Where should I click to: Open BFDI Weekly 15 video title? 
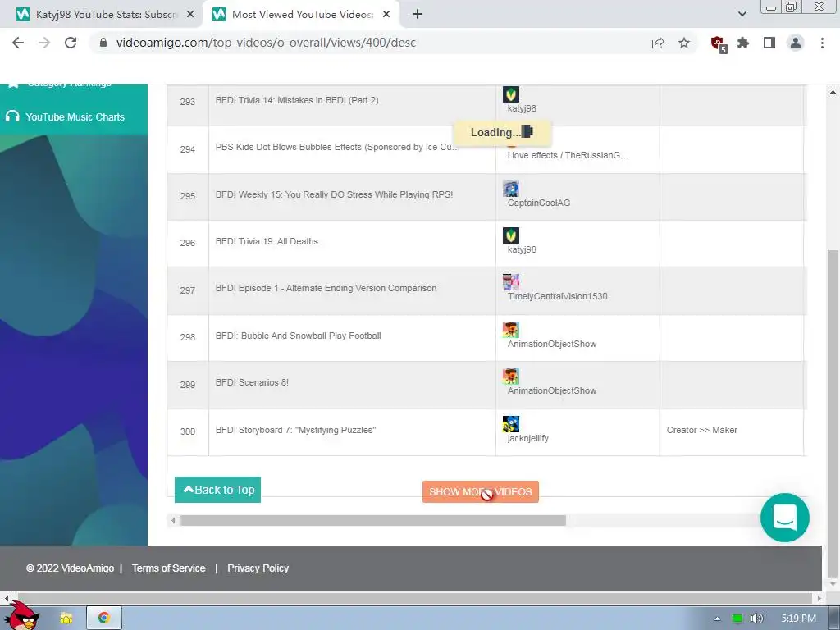click(335, 194)
